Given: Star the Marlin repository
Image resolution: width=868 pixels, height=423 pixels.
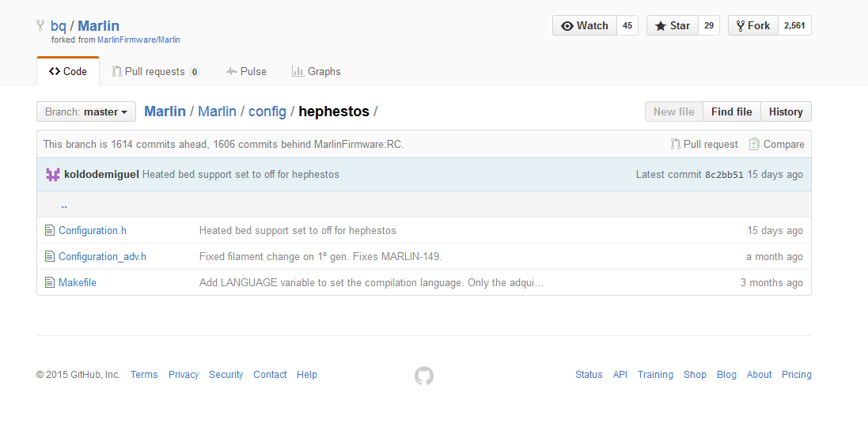Looking at the screenshot, I should [x=672, y=26].
